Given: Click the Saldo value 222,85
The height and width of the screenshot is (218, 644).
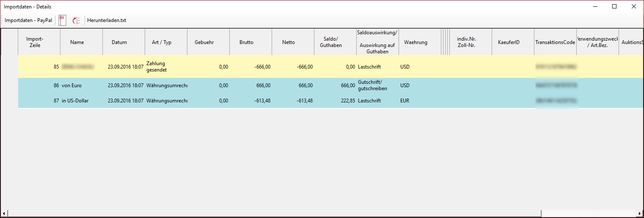Looking at the screenshot, I should pyautogui.click(x=335, y=101).
